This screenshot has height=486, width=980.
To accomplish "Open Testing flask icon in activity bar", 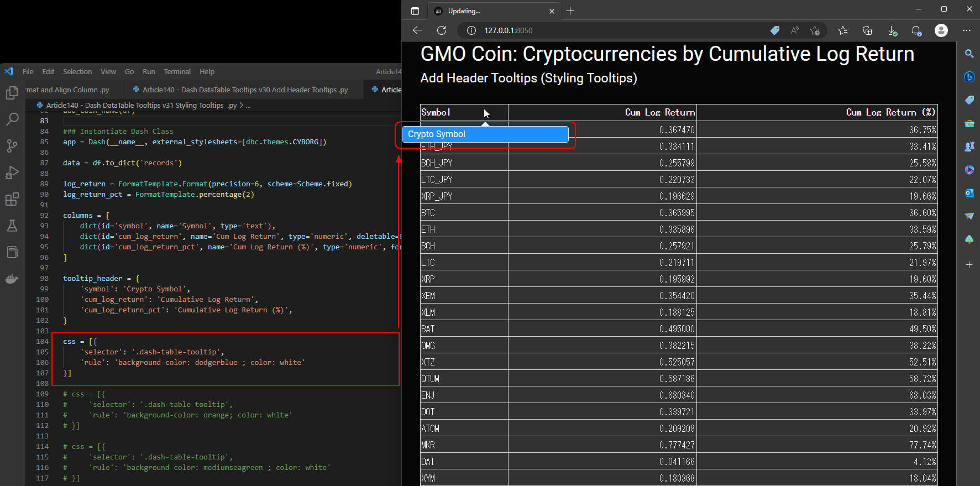I will [12, 226].
